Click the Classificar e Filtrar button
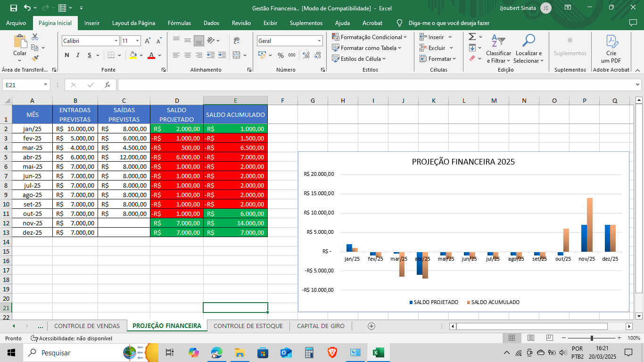The height and width of the screenshot is (362, 644). (x=498, y=49)
